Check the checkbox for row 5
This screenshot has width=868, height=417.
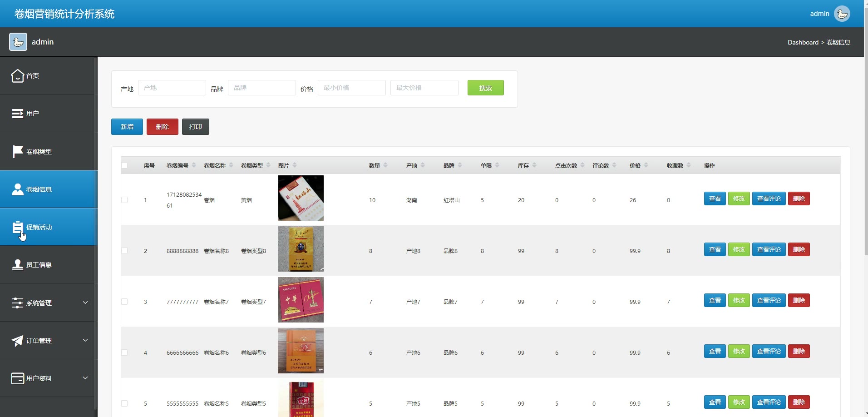124,403
